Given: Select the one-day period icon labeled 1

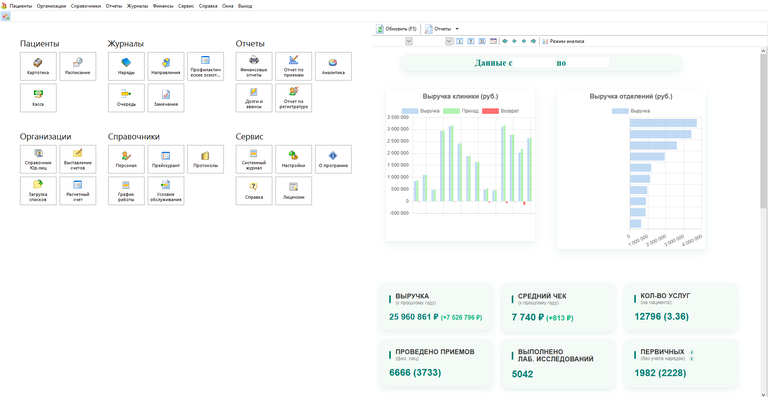Looking at the screenshot, I should tap(459, 41).
